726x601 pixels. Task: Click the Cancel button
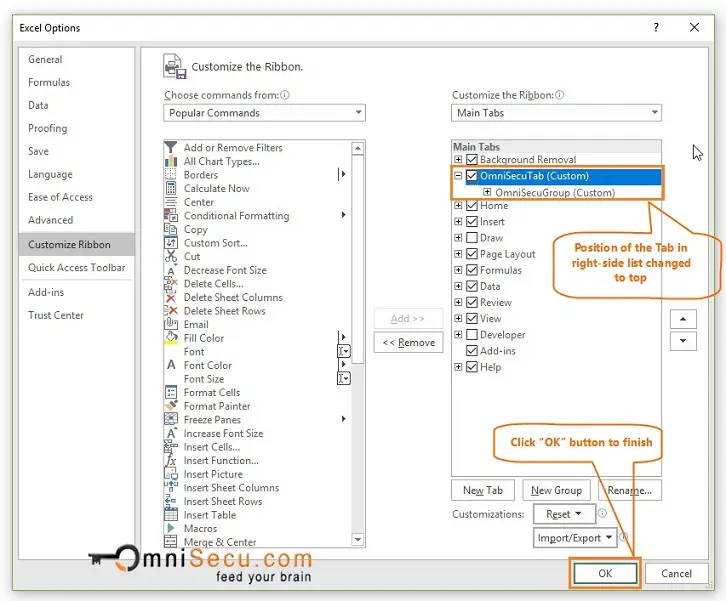676,573
